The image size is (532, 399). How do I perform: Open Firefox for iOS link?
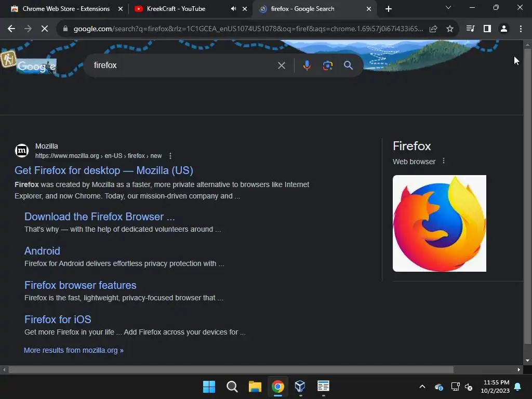(x=58, y=320)
